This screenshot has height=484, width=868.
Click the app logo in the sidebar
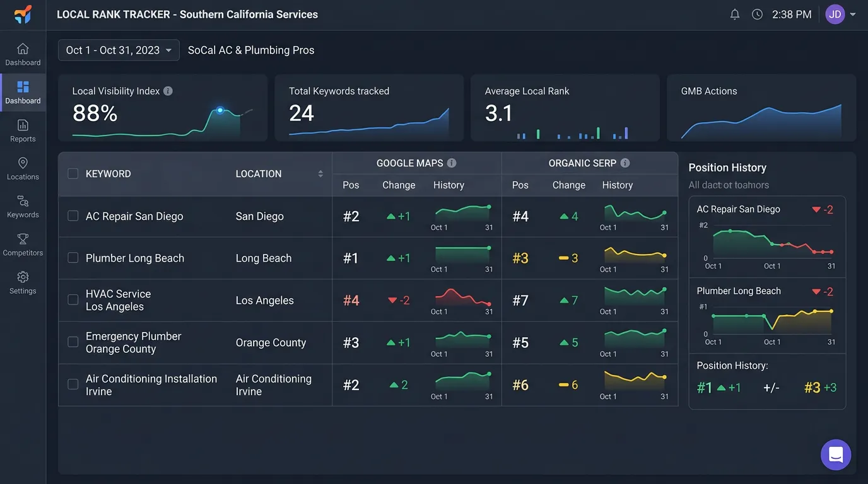point(23,14)
